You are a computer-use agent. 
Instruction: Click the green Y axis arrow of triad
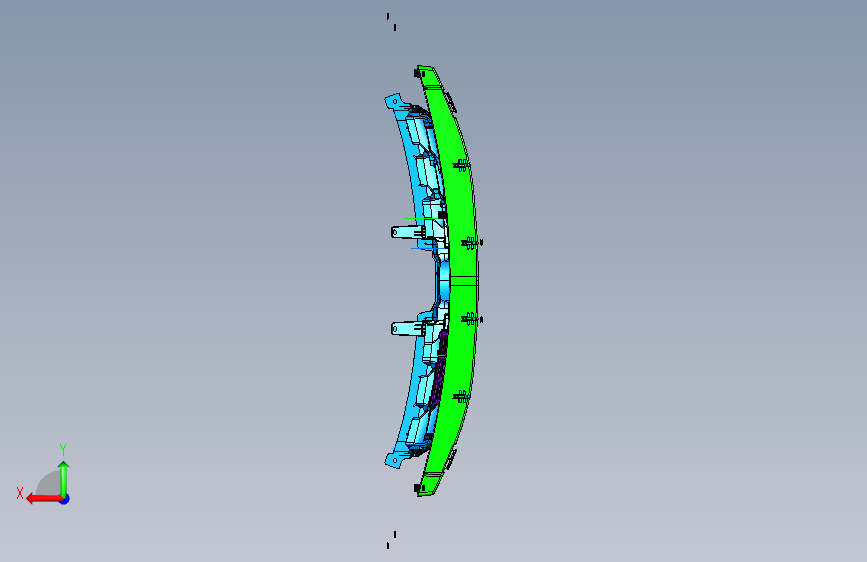point(64,479)
